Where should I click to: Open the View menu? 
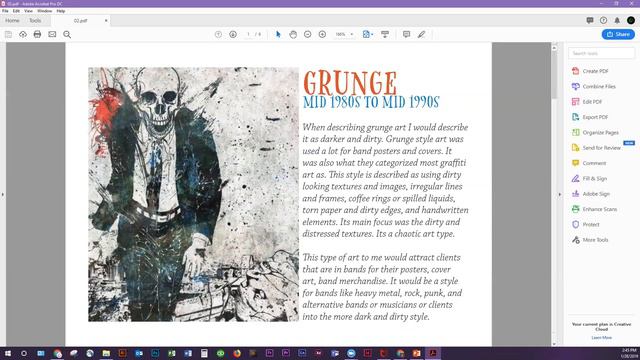28,11
